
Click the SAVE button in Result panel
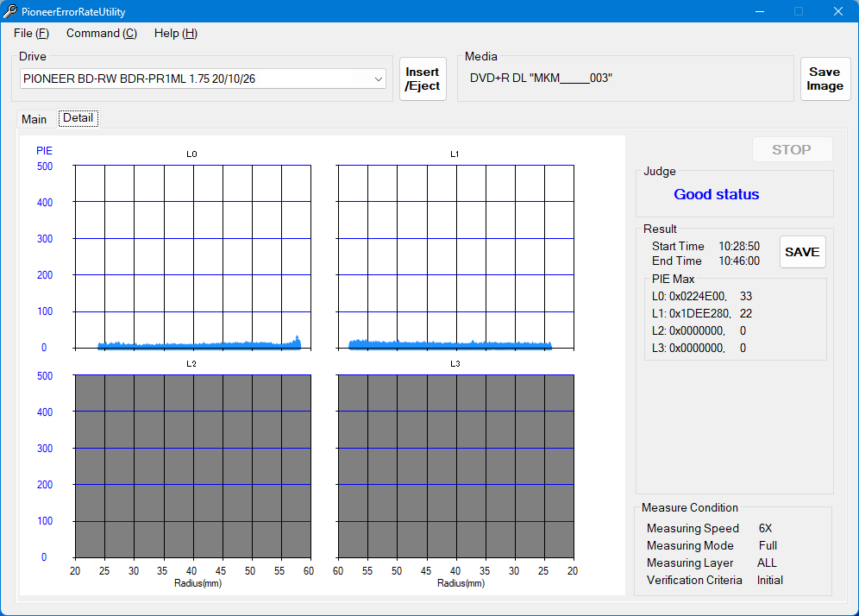point(802,252)
